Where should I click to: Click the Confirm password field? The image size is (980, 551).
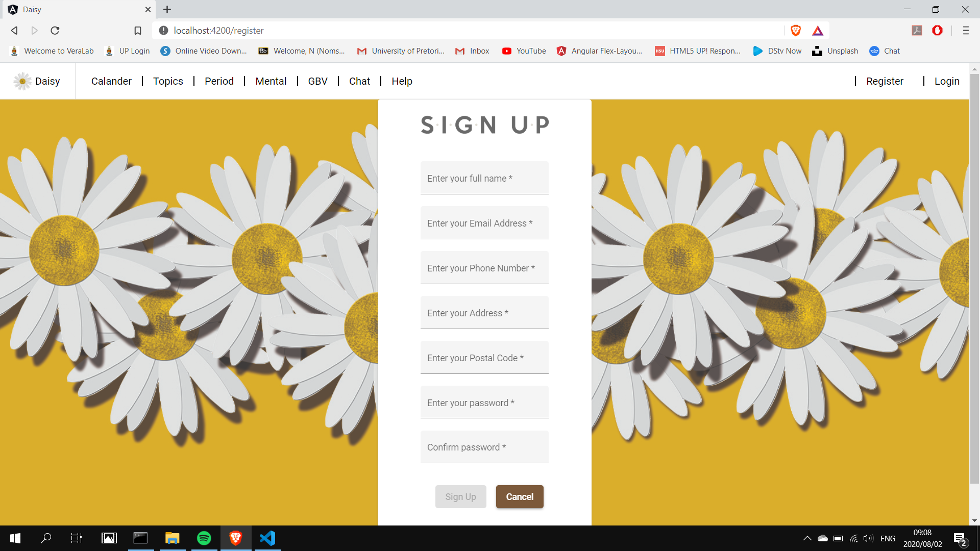tap(484, 447)
